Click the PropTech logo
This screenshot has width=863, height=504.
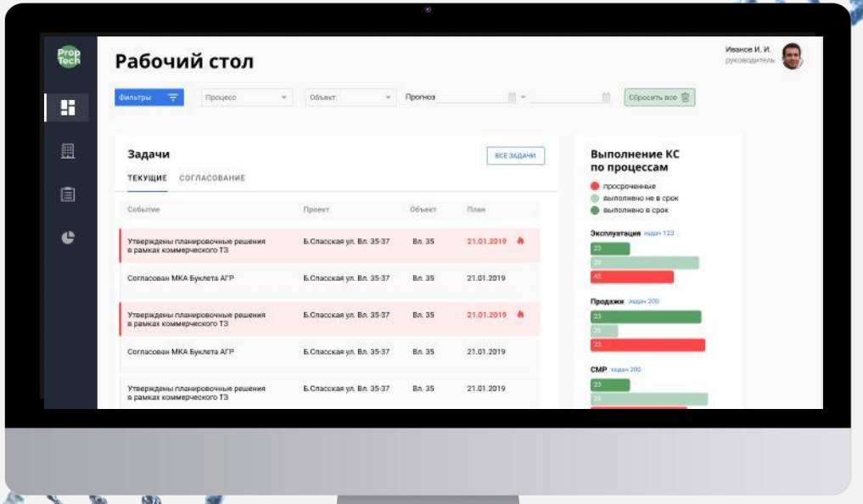(70, 59)
